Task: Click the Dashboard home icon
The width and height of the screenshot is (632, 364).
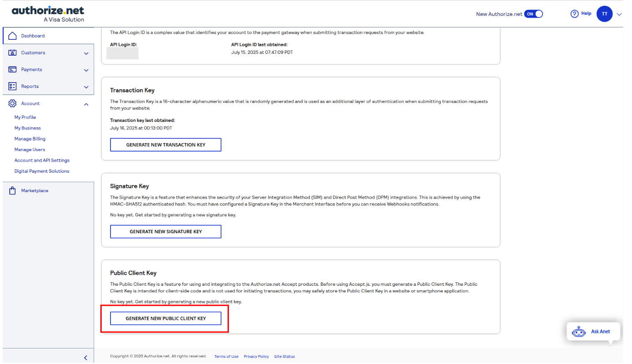Action: click(x=12, y=36)
